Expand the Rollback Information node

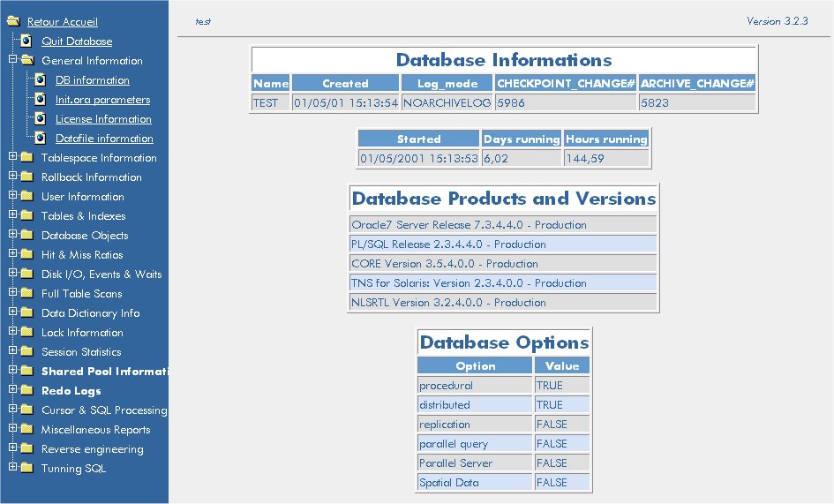coord(12,177)
